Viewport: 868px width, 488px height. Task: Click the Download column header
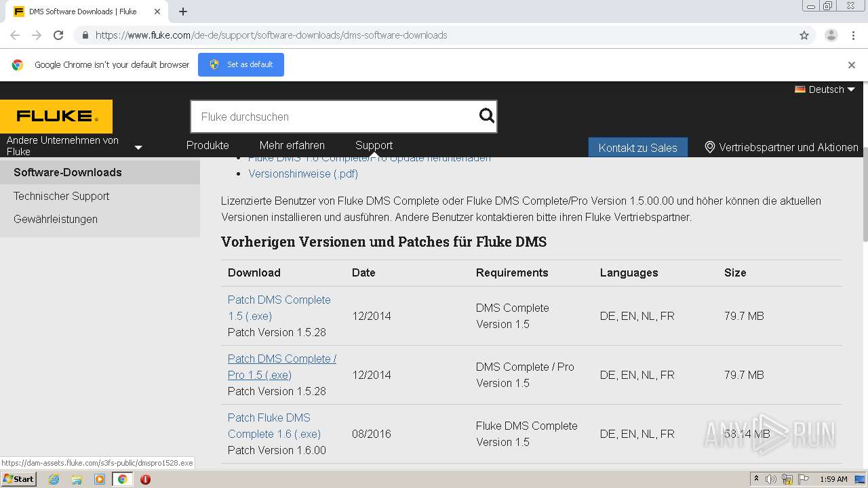point(254,272)
